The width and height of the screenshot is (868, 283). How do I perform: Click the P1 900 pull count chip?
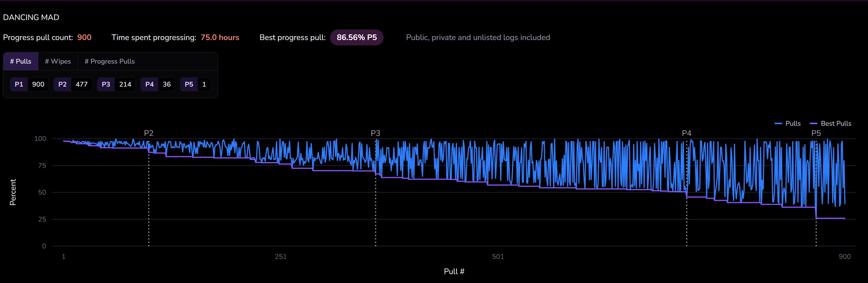tap(29, 84)
